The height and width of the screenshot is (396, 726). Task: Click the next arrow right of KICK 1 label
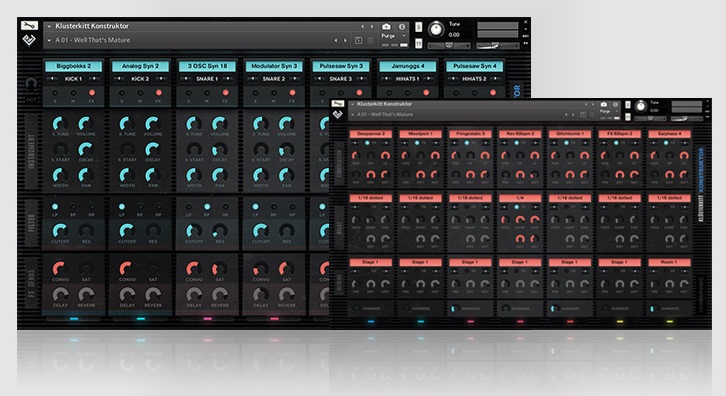coord(95,79)
